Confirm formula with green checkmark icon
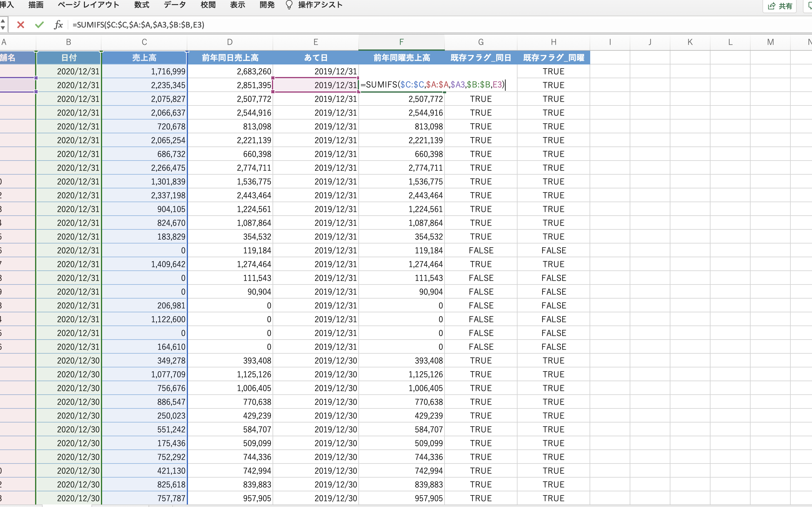Viewport: 812px width, 507px height. [39, 25]
